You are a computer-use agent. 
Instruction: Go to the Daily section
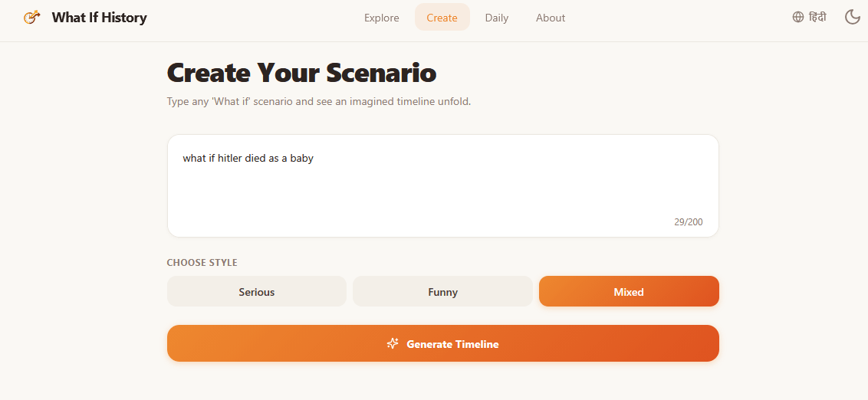[496, 18]
